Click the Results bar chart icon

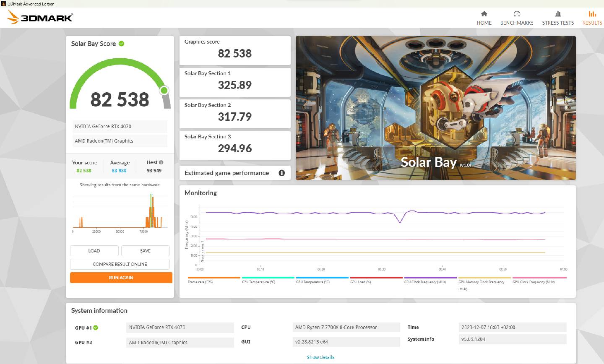click(x=592, y=14)
